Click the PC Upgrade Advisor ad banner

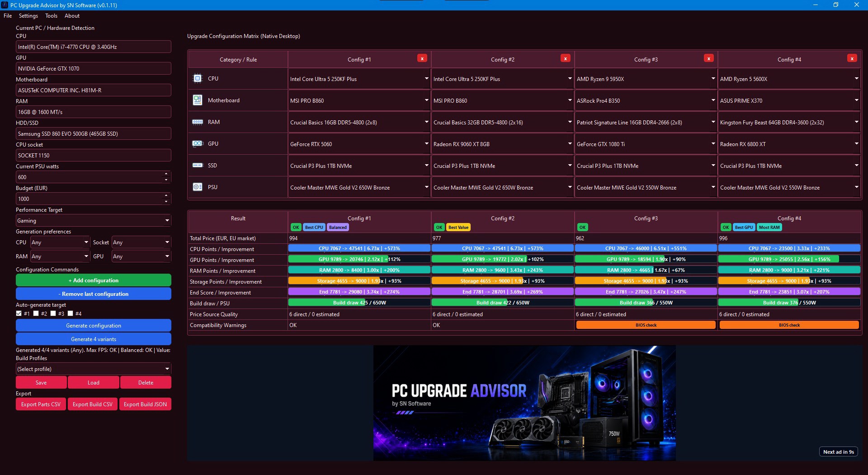[x=524, y=403]
